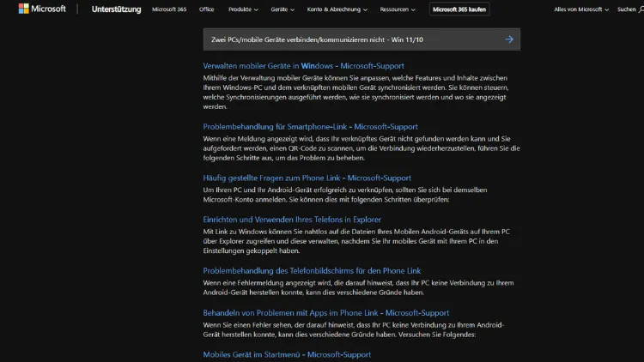Open the Unterstützung home link
This screenshot has width=644, height=362.
(x=116, y=9)
